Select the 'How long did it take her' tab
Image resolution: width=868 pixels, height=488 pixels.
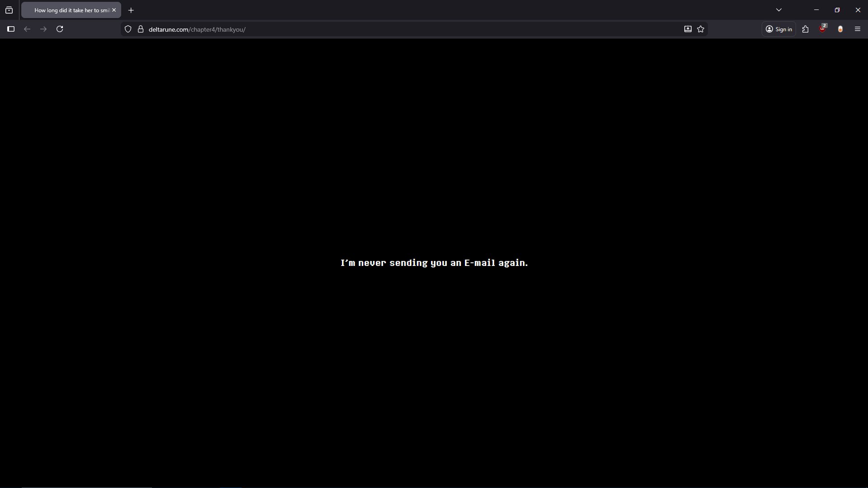pos(71,10)
